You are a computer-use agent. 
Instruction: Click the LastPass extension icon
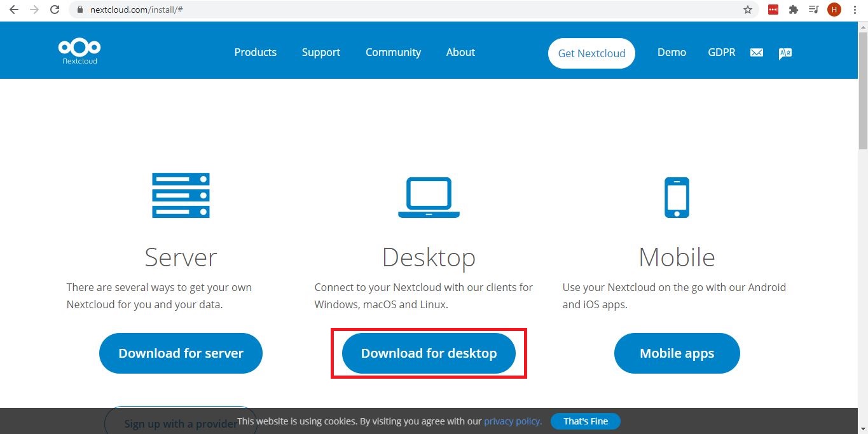[773, 10]
